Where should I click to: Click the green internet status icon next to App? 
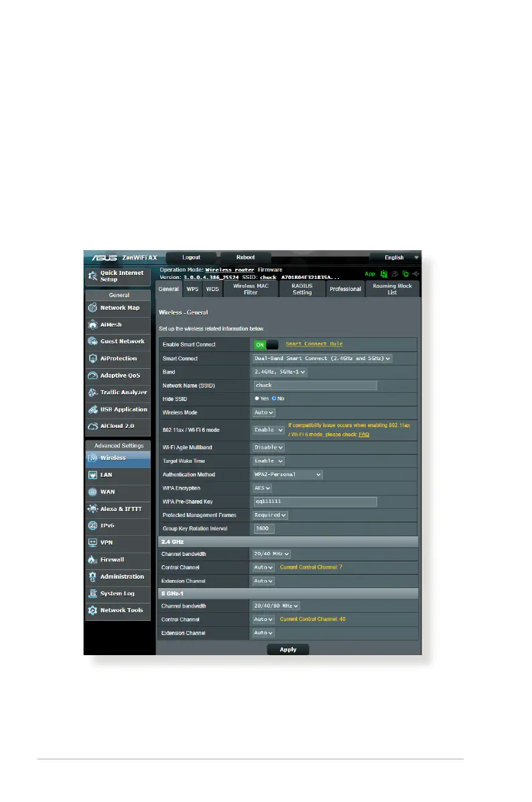384,274
